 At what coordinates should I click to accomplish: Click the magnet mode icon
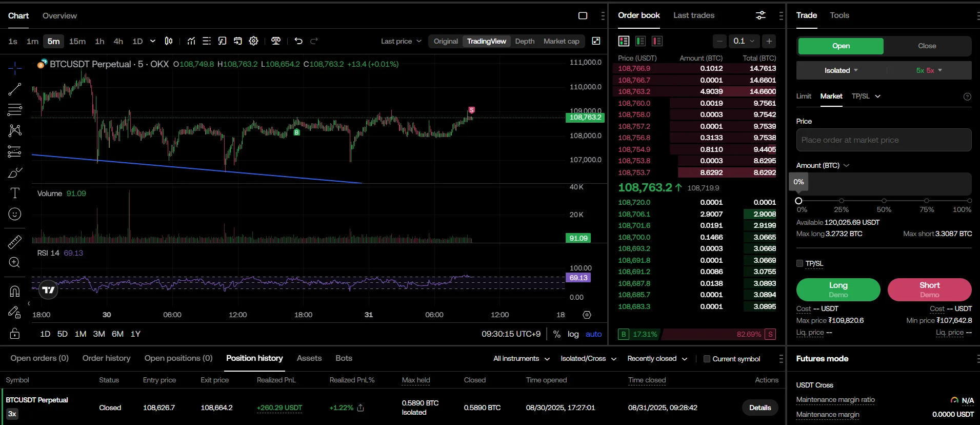15,291
